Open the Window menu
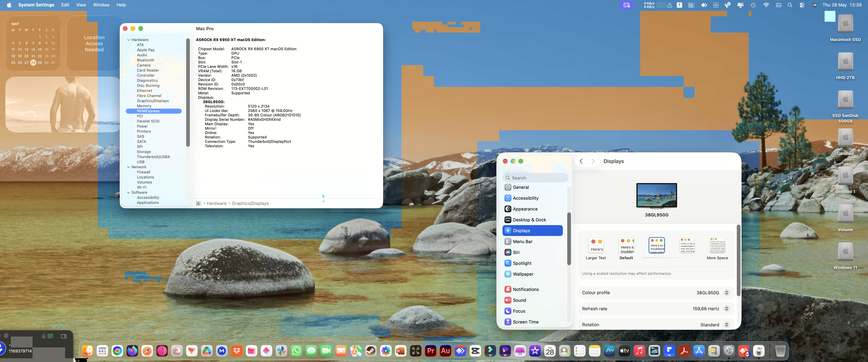The height and width of the screenshot is (362, 868). pos(101,5)
